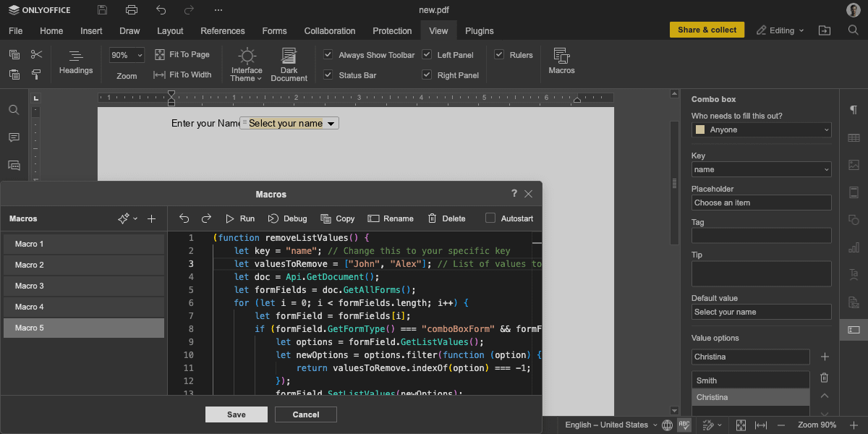Click the Save button in Macros dialog

[237, 414]
